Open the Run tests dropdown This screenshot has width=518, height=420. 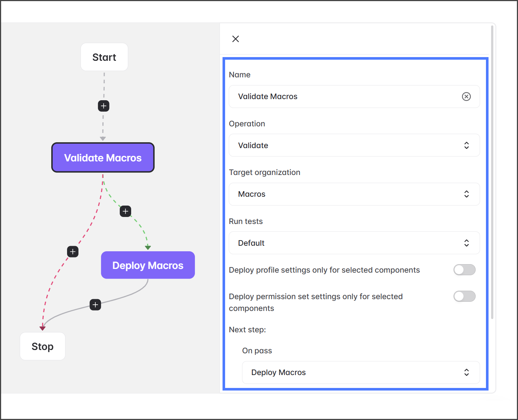click(x=354, y=243)
